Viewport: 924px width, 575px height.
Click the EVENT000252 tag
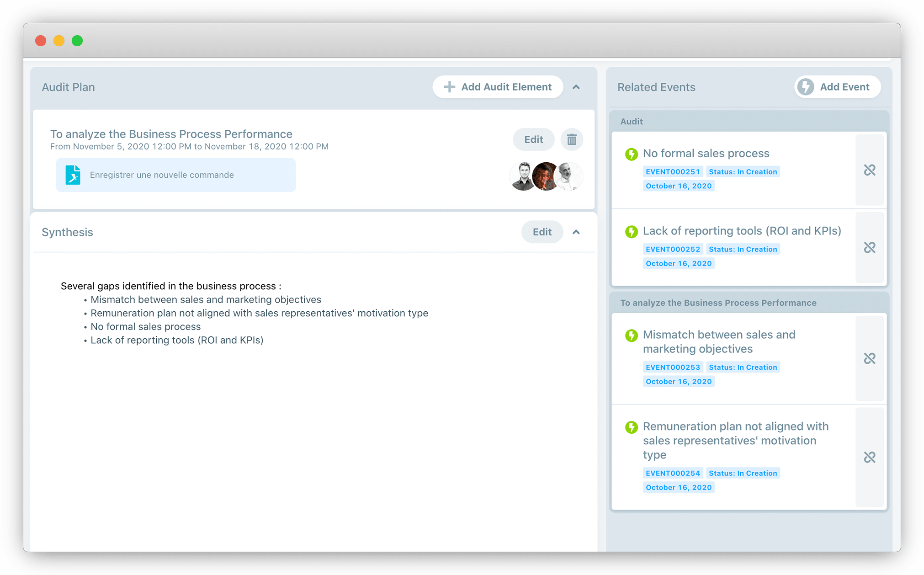pyautogui.click(x=673, y=249)
